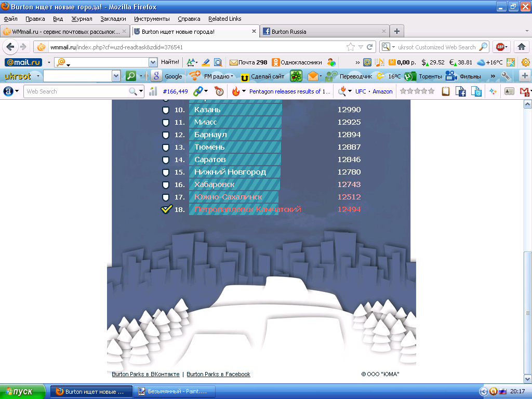Bookmark page with the star icon
Screen dimensions: 532x399
point(351,47)
